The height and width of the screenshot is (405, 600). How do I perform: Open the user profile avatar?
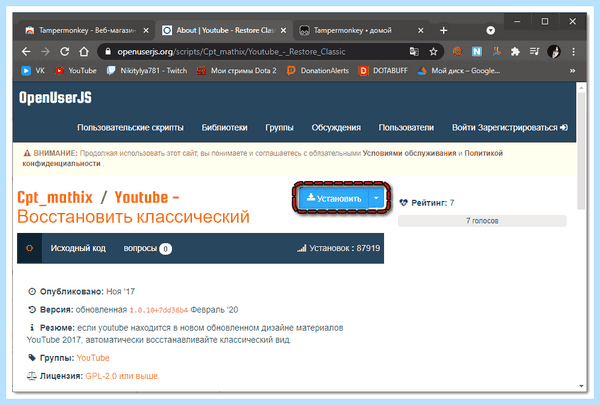click(x=554, y=51)
